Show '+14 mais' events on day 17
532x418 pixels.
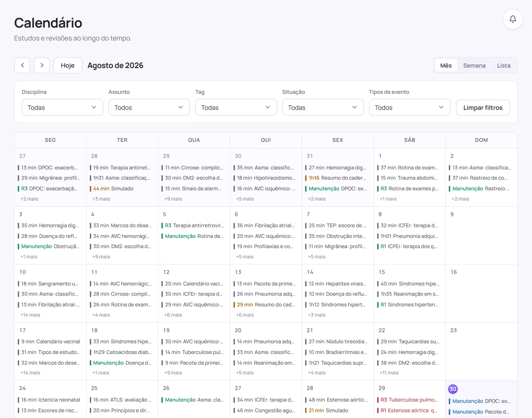point(30,373)
